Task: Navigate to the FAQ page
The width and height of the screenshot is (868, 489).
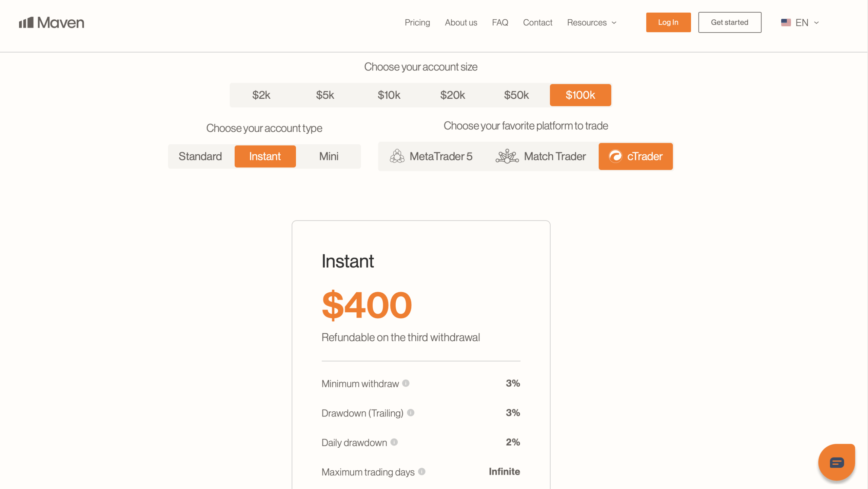Action: tap(500, 22)
